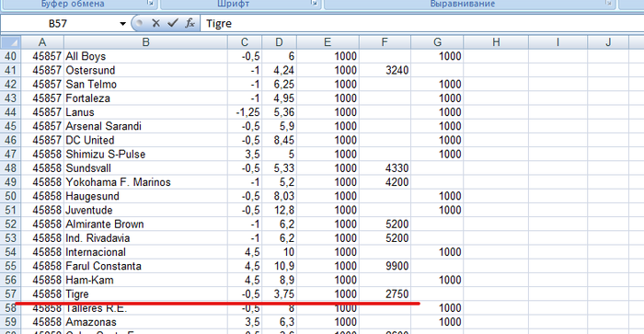644x334 pixels.
Task: Select row 57 header
Action: click(11, 294)
